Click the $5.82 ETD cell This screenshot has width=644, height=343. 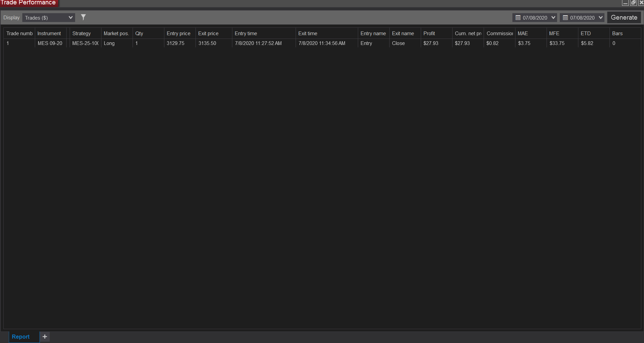[x=594, y=43]
